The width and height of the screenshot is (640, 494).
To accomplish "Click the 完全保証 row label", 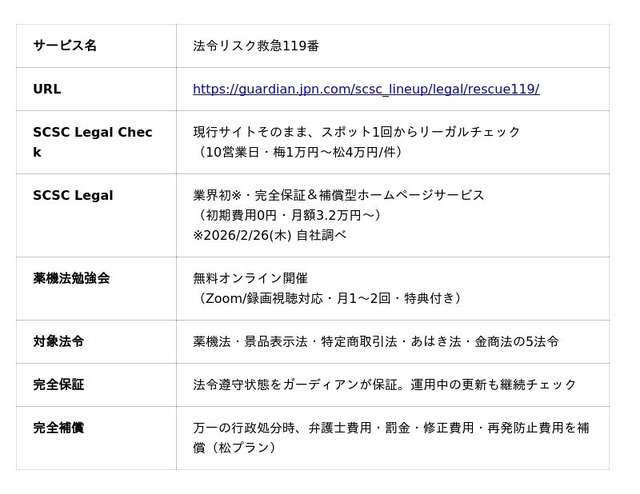I will point(58,384).
